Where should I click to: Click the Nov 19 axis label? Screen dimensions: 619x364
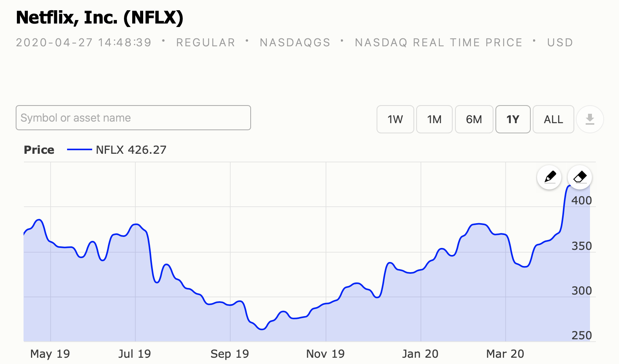[326, 354]
